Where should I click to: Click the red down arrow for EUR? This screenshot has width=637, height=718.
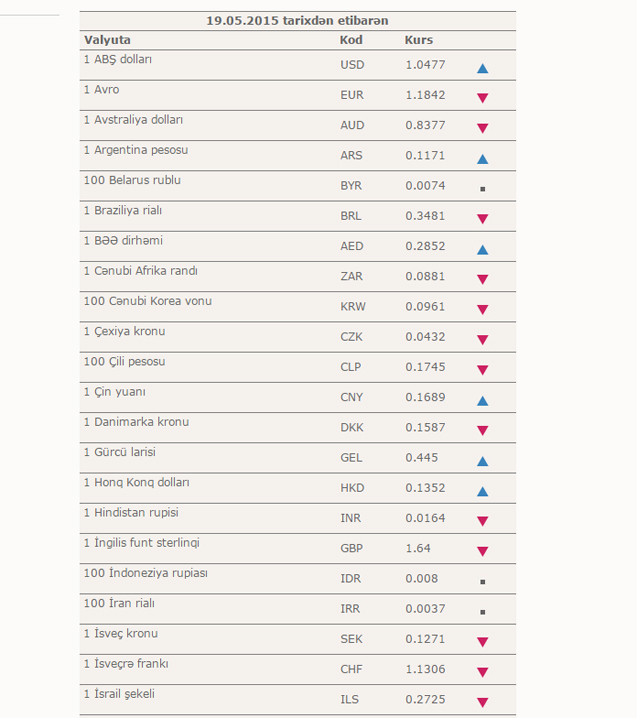[482, 98]
